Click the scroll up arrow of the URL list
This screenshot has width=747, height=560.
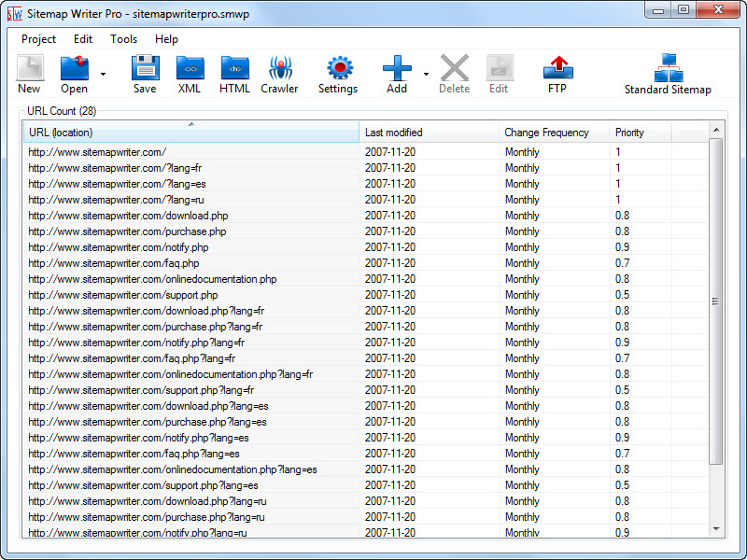pos(715,130)
